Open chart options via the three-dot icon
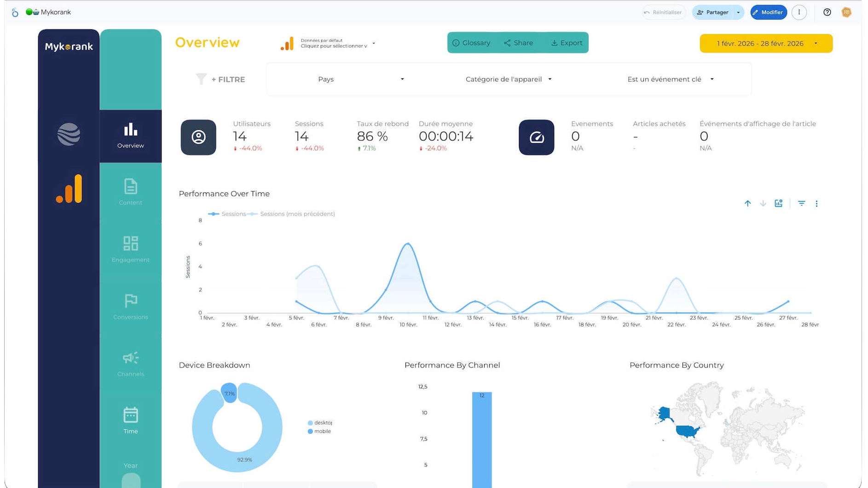868x488 pixels. tap(817, 203)
